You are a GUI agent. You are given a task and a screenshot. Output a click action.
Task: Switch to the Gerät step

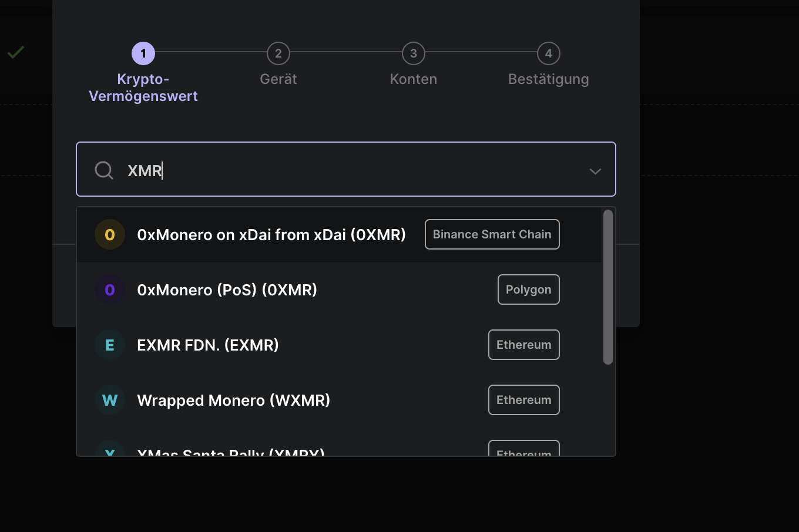point(278,53)
